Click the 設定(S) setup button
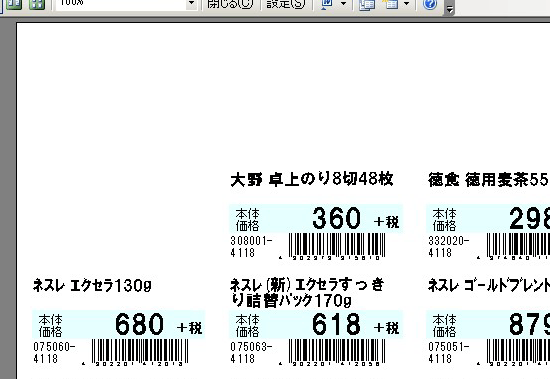The width and height of the screenshot is (550, 379). pyautogui.click(x=286, y=4)
